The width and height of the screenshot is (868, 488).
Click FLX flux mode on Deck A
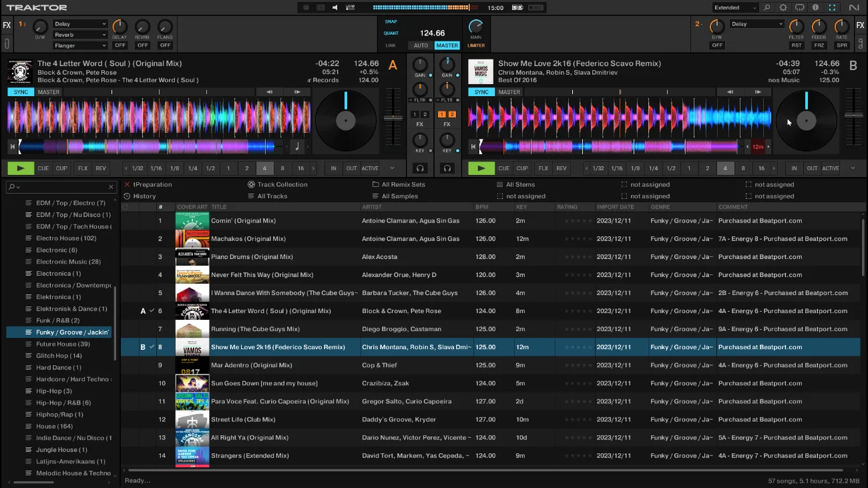[x=83, y=168]
